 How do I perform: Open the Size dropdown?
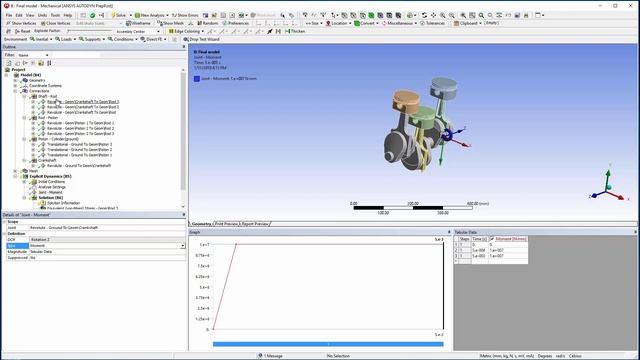(x=314, y=23)
